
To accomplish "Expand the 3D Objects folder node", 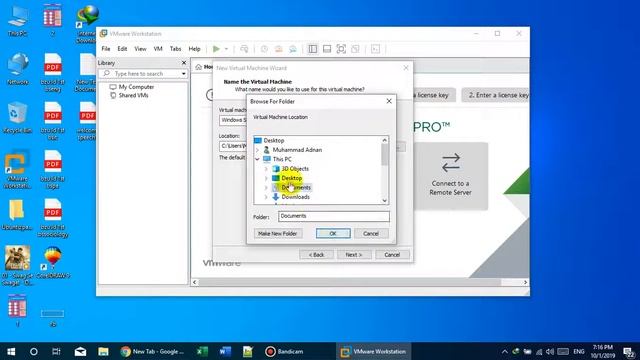I will [266, 169].
